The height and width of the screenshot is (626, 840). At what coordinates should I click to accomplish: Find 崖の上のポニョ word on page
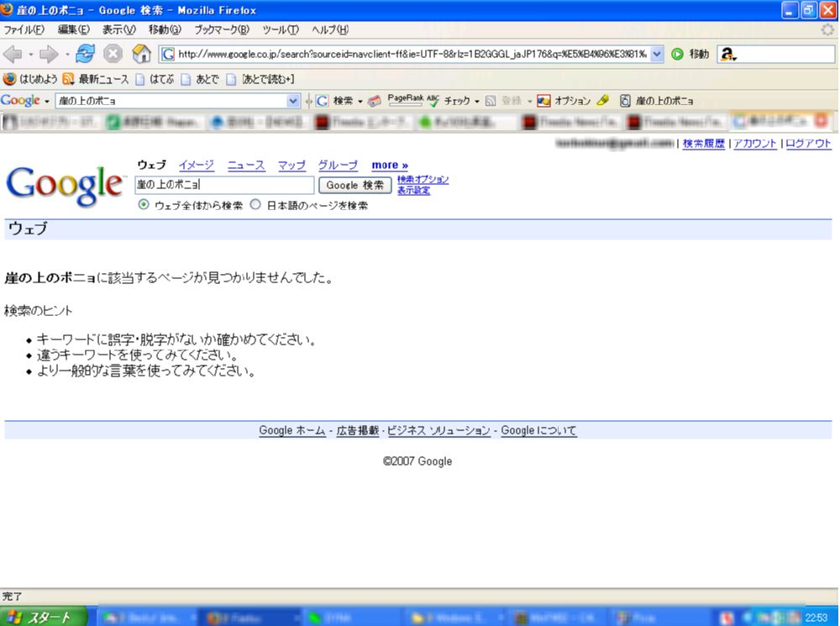pyautogui.click(x=656, y=101)
